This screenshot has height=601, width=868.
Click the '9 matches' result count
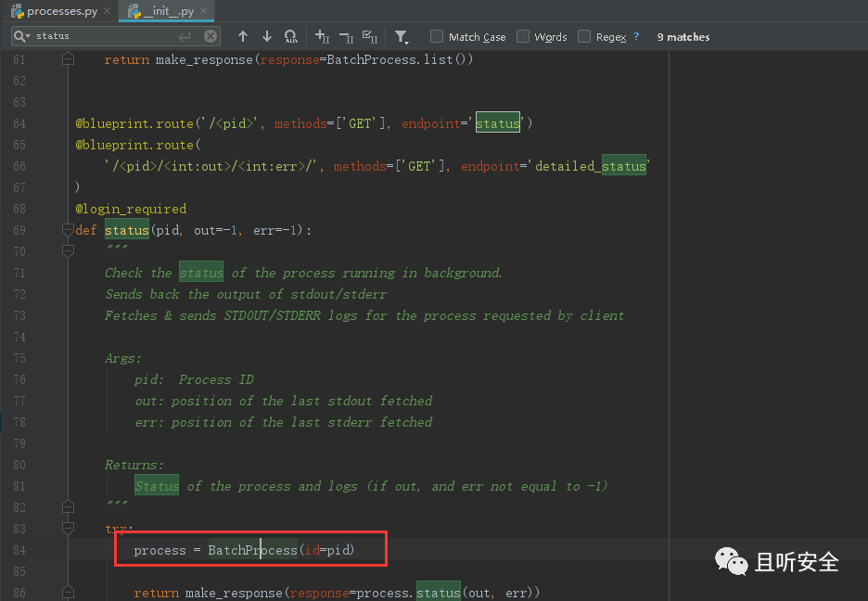pyautogui.click(x=683, y=37)
